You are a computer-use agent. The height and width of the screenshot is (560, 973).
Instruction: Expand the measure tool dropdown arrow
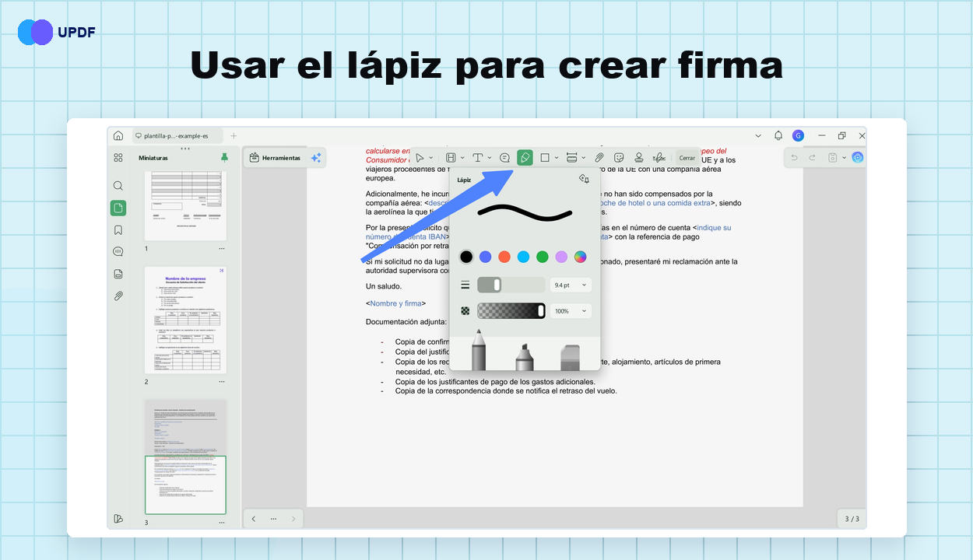point(584,158)
